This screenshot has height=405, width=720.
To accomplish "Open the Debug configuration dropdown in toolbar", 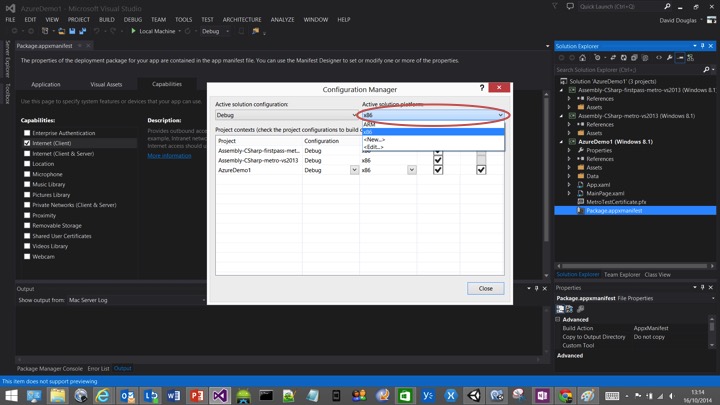I will (215, 31).
